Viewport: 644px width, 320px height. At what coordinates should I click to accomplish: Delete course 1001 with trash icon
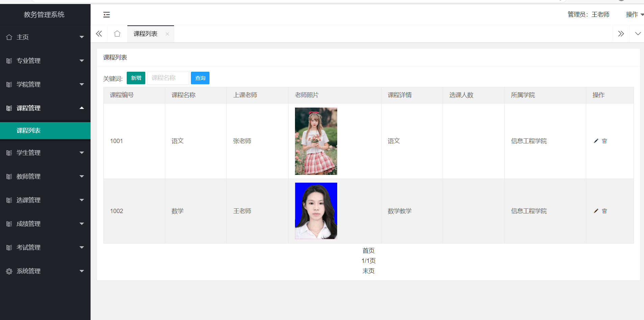click(x=604, y=141)
